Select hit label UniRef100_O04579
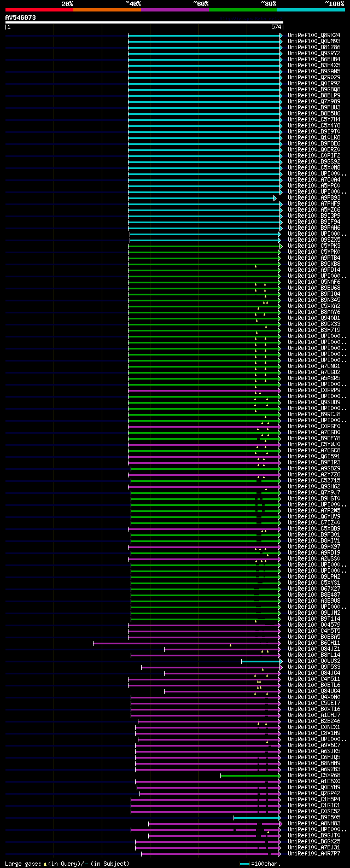Viewport: 350px width, 868px height. [x=315, y=625]
